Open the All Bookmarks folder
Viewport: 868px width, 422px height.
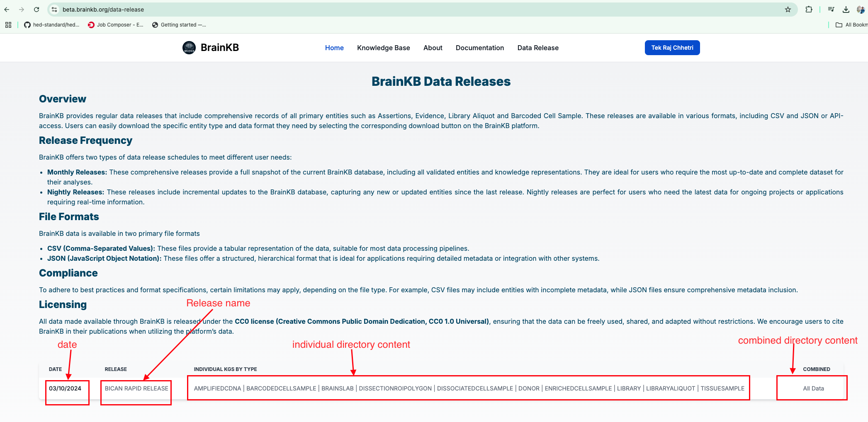pyautogui.click(x=851, y=25)
